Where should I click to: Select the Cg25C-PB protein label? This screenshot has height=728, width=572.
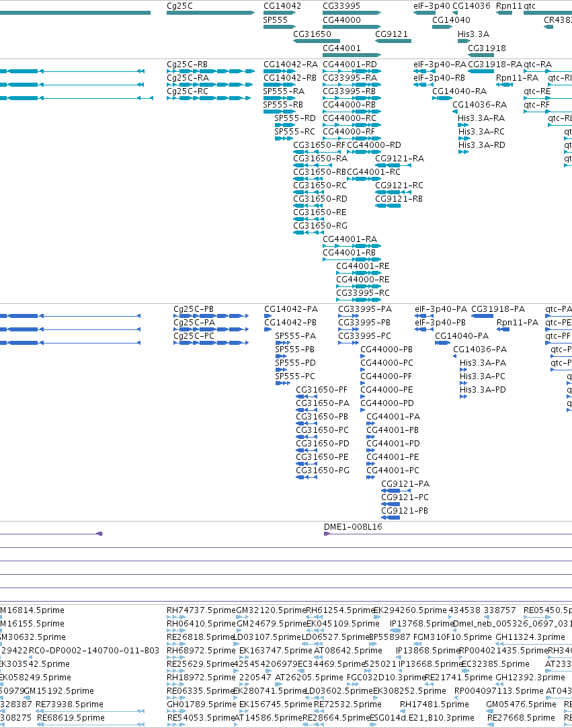click(x=194, y=309)
